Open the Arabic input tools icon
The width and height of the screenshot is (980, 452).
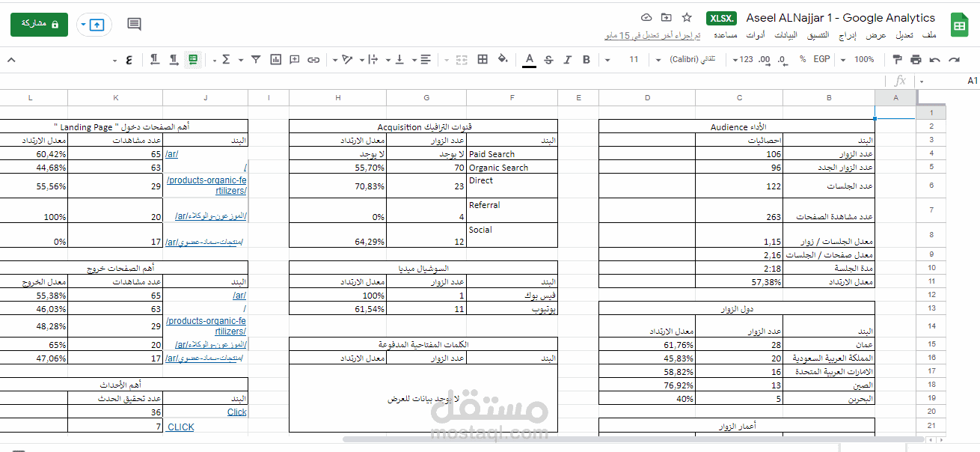click(127, 59)
